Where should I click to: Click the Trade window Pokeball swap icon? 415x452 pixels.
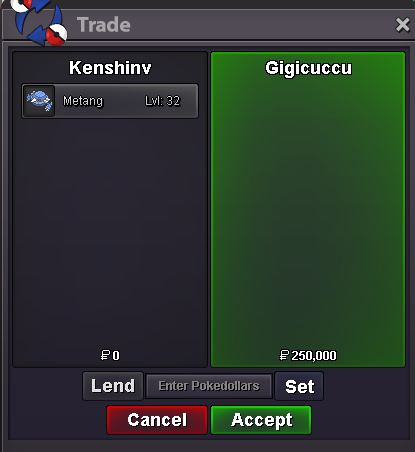tap(40, 23)
